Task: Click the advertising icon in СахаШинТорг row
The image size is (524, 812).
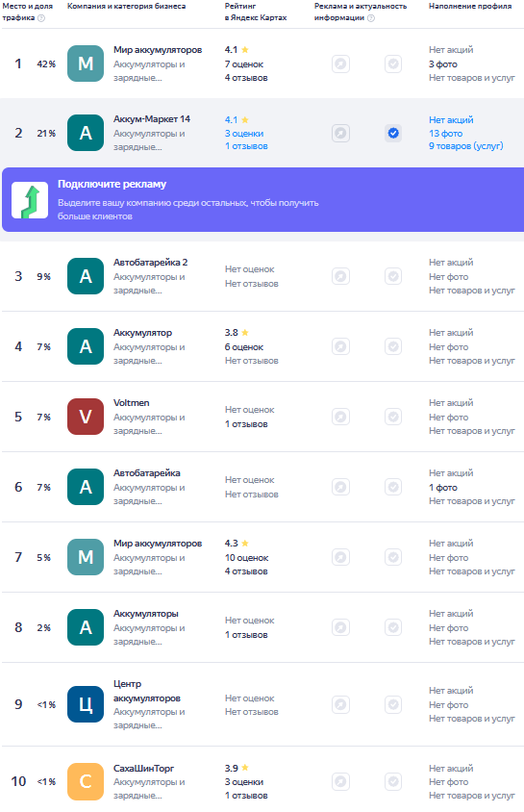Action: click(x=341, y=781)
